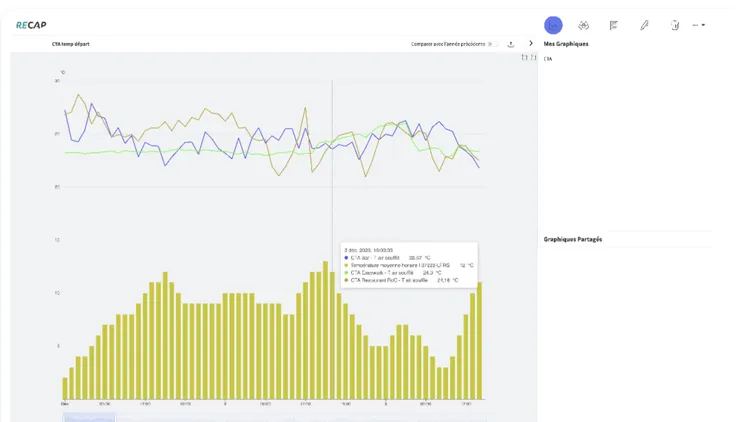Click the 'CTA temp départ' chart title

(x=70, y=44)
